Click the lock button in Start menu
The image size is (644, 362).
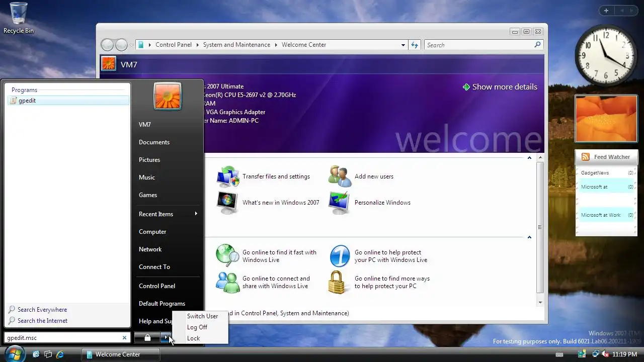pos(147,338)
